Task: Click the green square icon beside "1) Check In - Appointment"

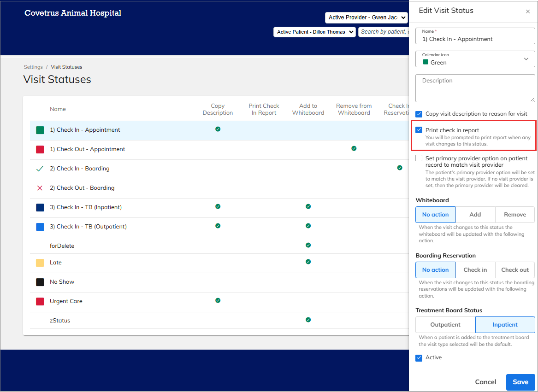Action: 40,130
